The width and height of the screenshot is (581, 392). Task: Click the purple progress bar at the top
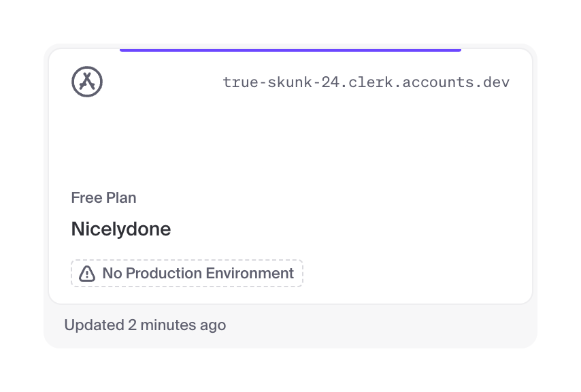pos(290,48)
